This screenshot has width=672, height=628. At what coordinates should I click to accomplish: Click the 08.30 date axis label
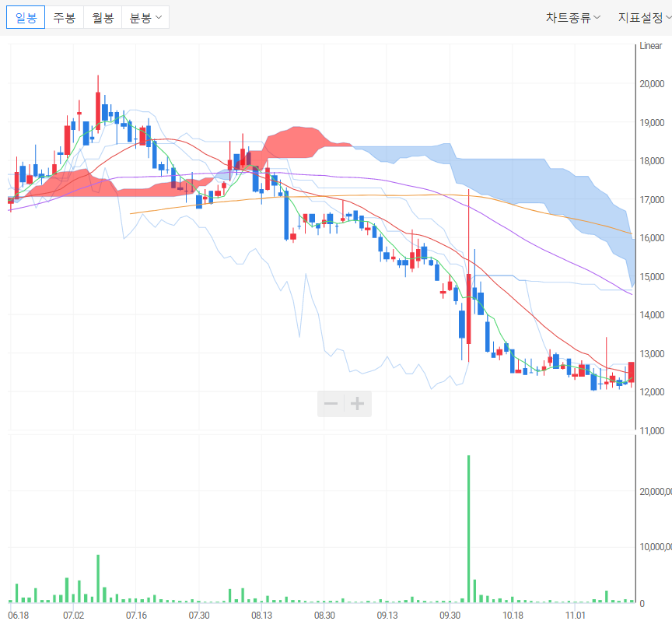(x=324, y=615)
